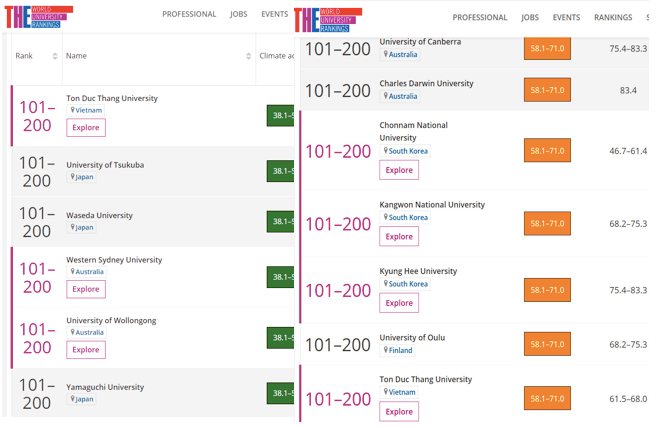Sort the table by the Rank header

[24, 56]
